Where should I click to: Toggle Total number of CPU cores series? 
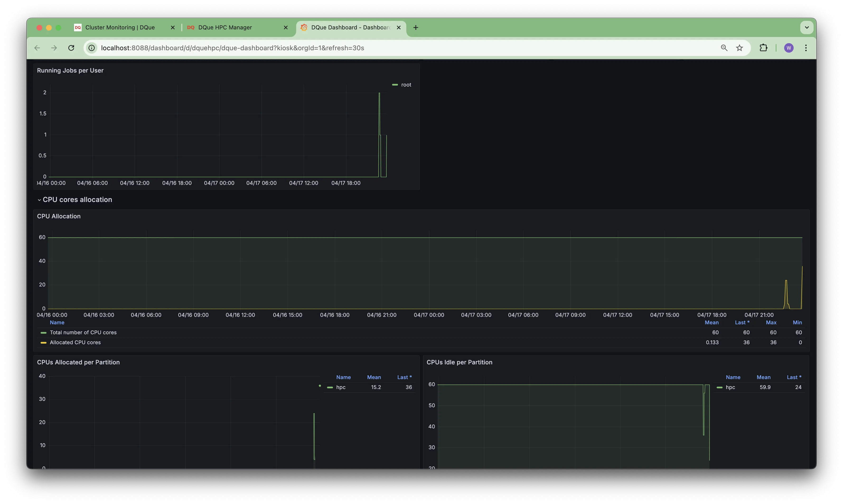coord(83,333)
